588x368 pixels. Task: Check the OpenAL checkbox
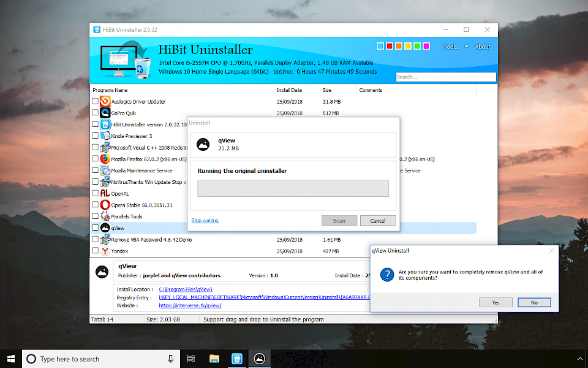click(96, 193)
